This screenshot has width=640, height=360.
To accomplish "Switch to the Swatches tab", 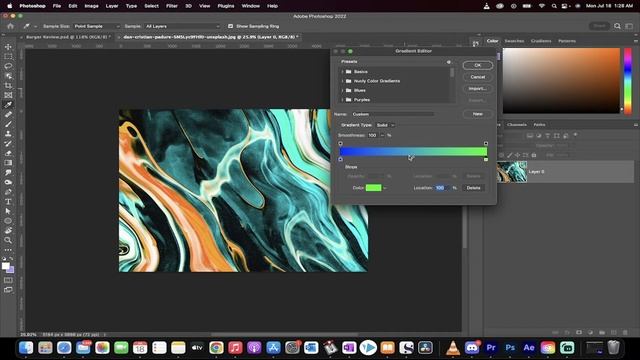I will pyautogui.click(x=514, y=41).
